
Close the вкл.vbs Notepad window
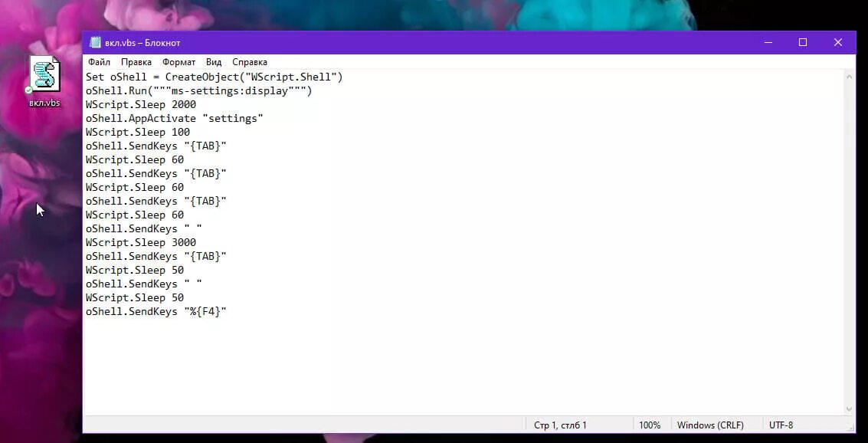coord(838,43)
